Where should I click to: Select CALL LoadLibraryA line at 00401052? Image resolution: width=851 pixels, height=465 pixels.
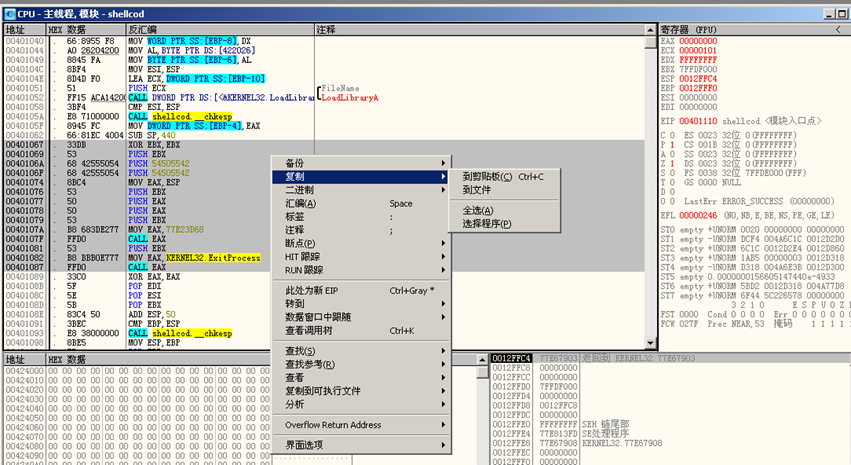coord(325,98)
